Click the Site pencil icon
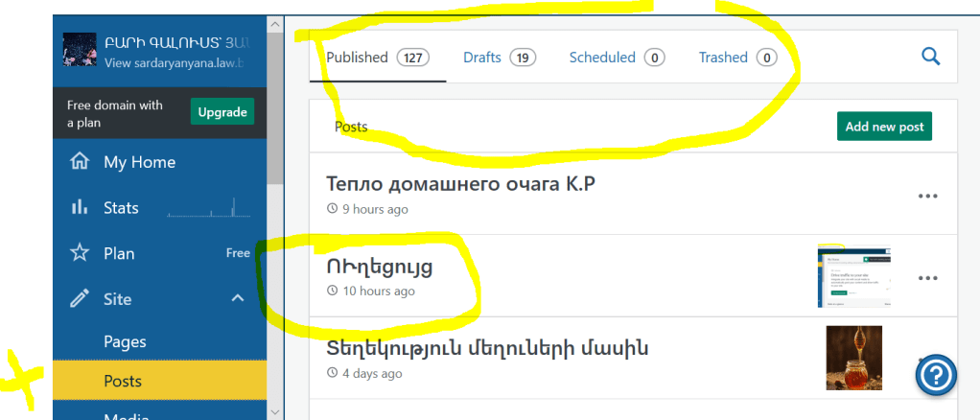The width and height of the screenshot is (980, 420). click(x=80, y=299)
